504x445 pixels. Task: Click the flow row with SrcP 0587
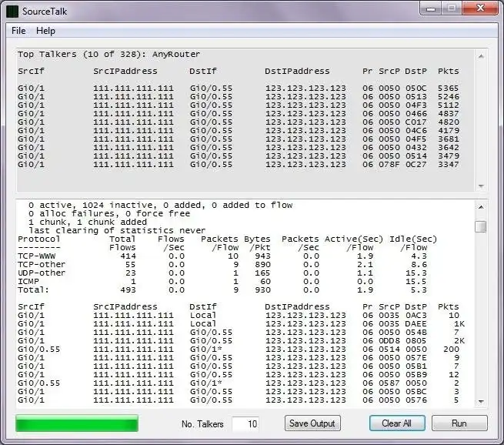(239, 383)
